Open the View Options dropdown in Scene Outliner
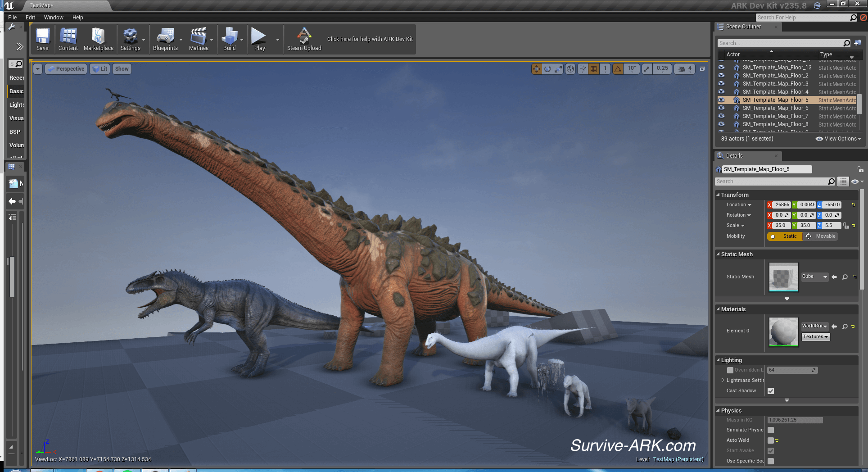The height and width of the screenshot is (472, 868). (838, 139)
